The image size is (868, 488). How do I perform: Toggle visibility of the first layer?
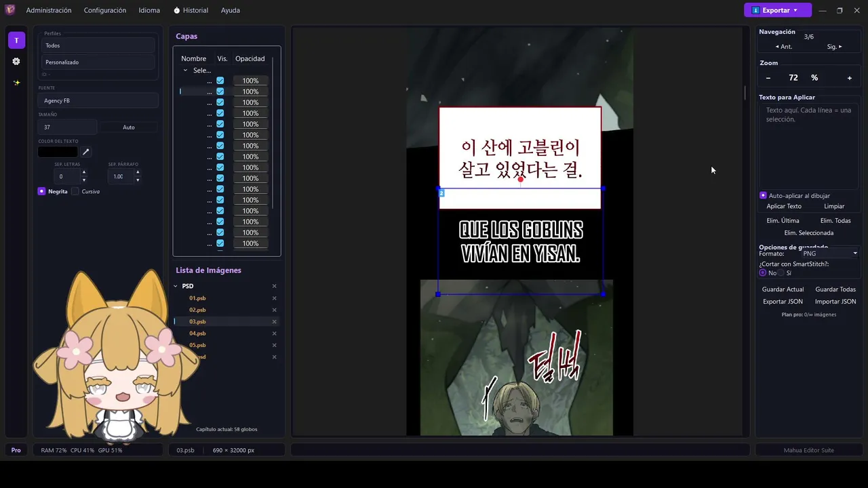220,81
